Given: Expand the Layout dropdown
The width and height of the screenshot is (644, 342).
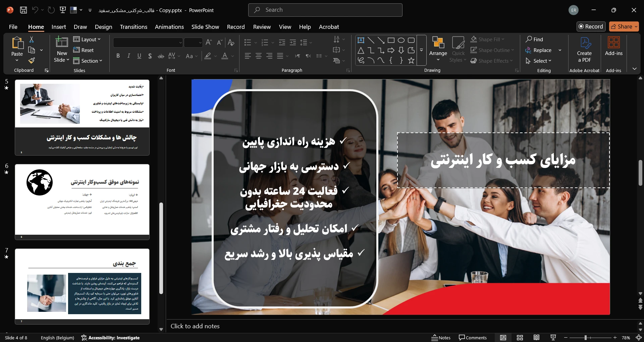Looking at the screenshot, I should coord(87,40).
